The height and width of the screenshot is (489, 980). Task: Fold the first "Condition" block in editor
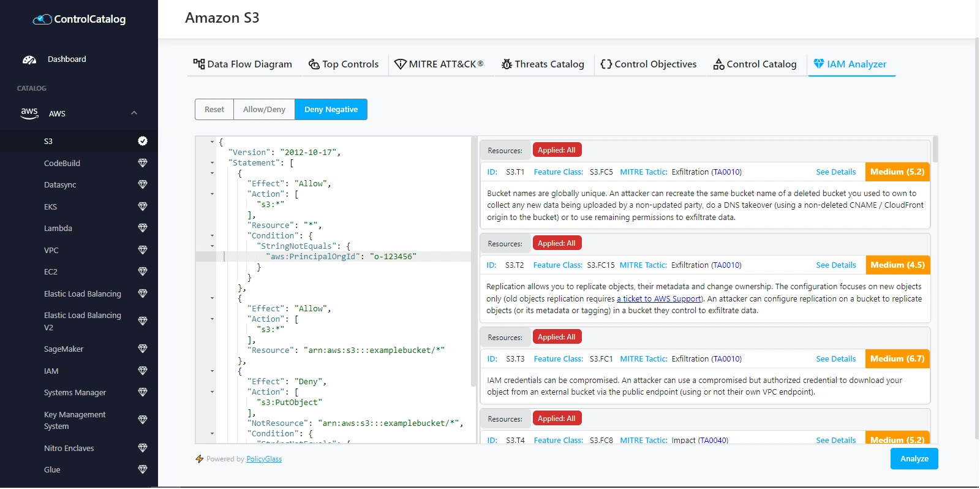coord(213,236)
